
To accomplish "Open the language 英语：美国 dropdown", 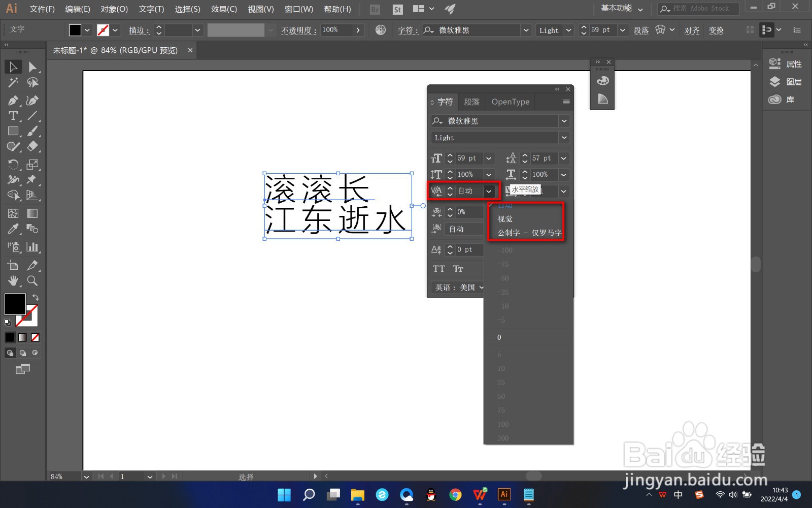I will click(458, 288).
